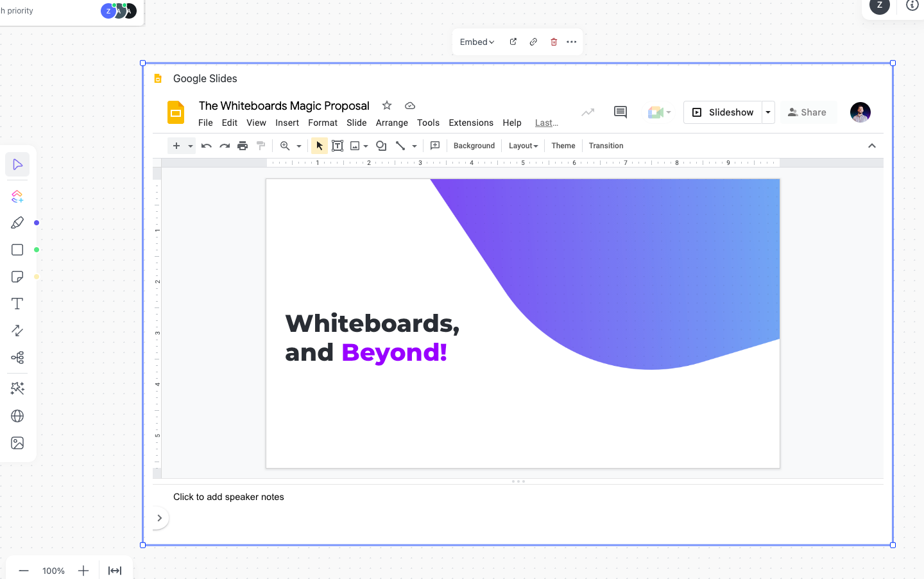Open the Embed dropdown
The height and width of the screenshot is (579, 924).
tap(477, 42)
